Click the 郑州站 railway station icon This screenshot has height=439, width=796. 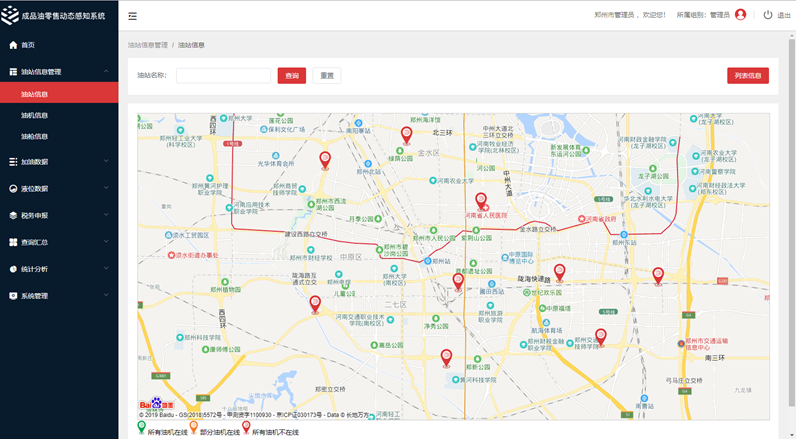click(427, 261)
